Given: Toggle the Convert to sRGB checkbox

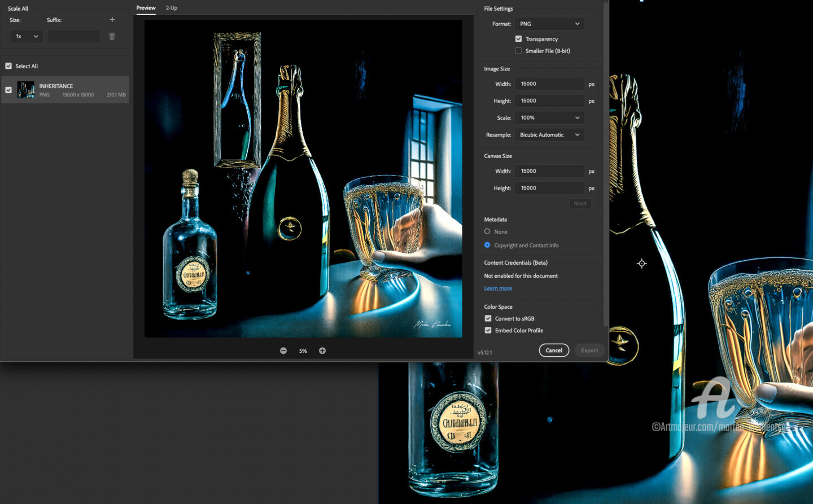Looking at the screenshot, I should coord(488,318).
